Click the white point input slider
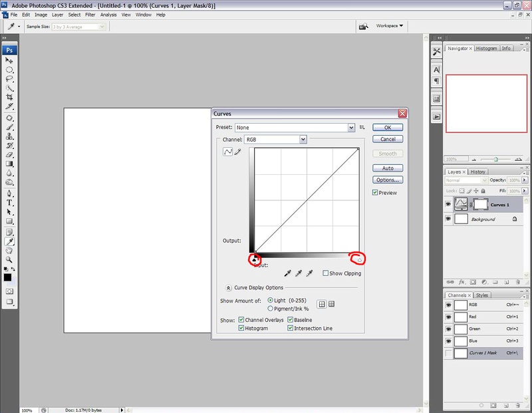This screenshot has height=413, width=532. [x=360, y=260]
